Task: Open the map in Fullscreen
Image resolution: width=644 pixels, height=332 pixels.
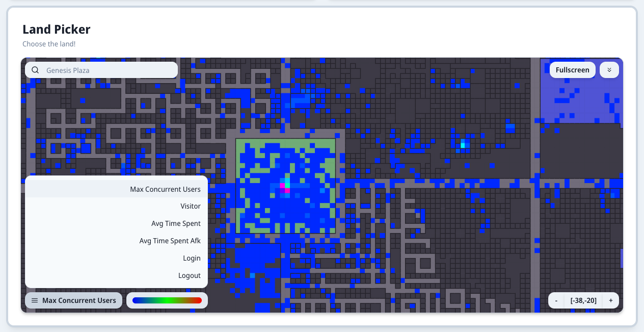Action: pos(573,70)
